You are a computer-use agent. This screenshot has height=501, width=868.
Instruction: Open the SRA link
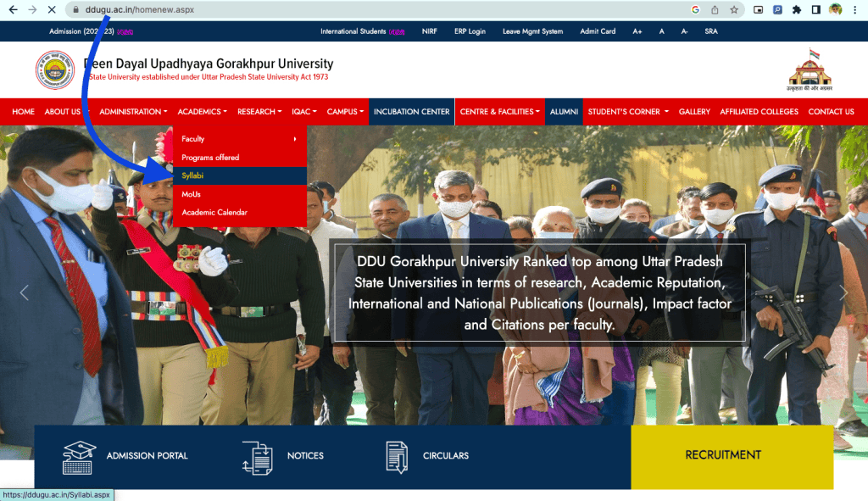[x=711, y=31]
